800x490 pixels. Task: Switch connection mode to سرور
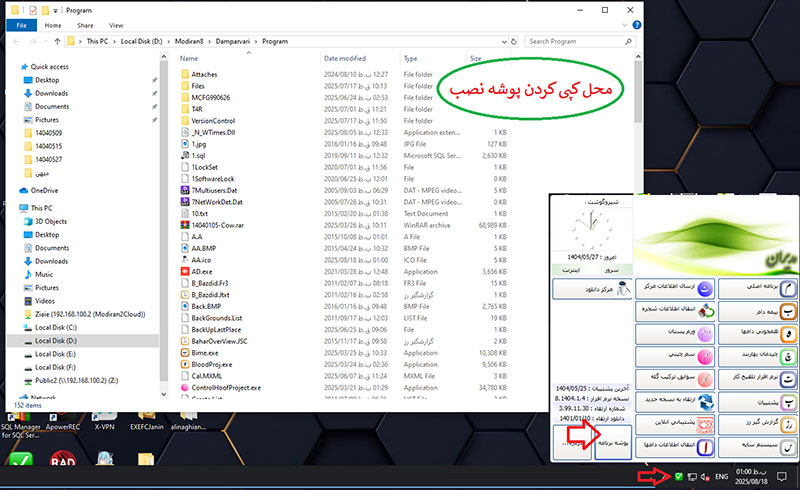[x=610, y=269]
